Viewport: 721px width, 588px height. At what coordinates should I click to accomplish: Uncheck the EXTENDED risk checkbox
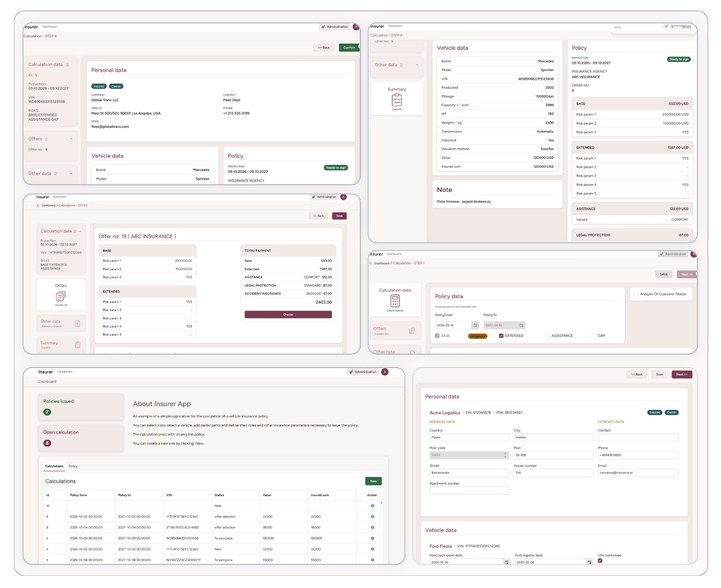tap(501, 336)
